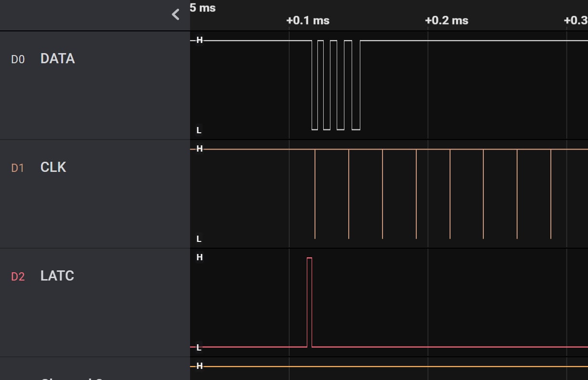Collapse the channel sidebar with the chevron

click(176, 14)
